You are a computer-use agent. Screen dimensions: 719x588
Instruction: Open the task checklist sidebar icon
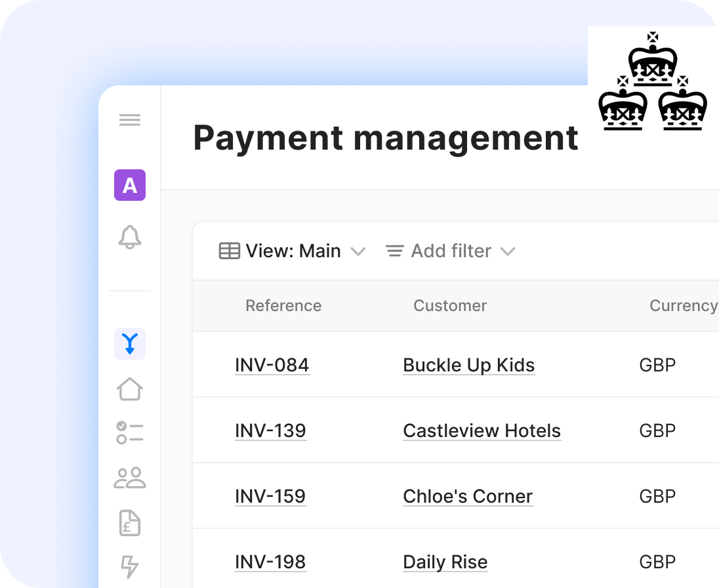pos(130,433)
